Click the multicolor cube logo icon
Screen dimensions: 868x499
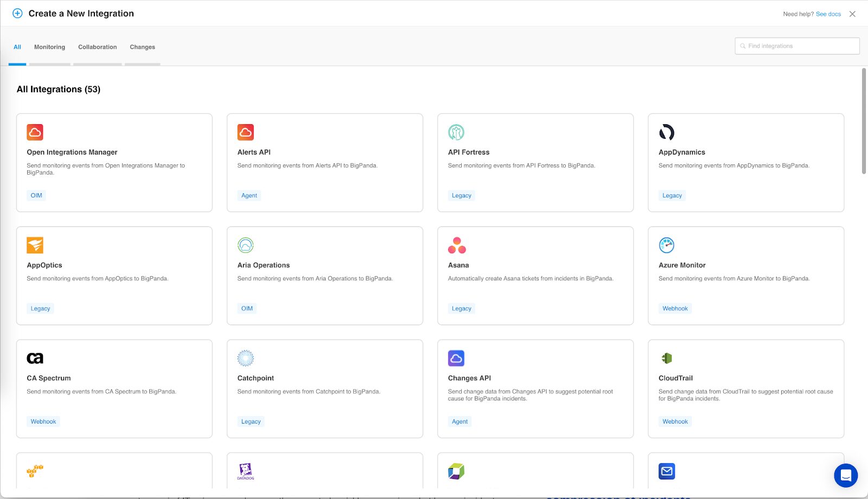tap(456, 471)
